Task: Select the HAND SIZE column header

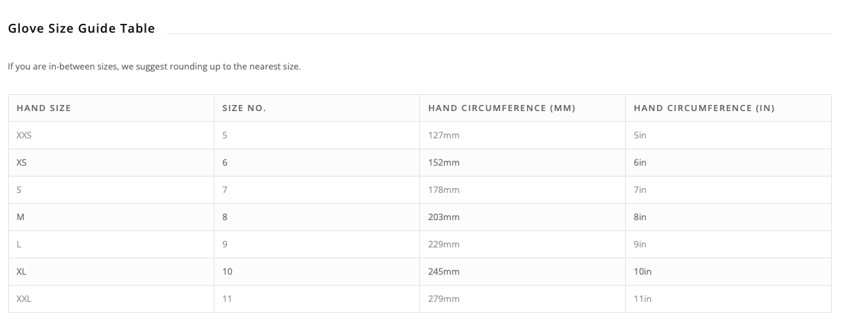Action: (x=44, y=108)
